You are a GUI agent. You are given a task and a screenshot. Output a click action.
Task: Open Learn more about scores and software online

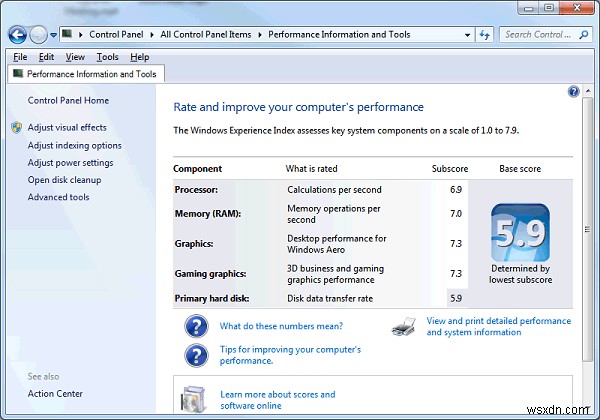278,400
